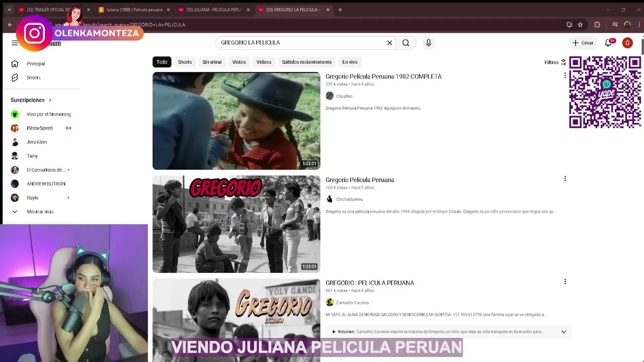Open the Gregorio 1982 COMPLETA video thumbnail
Screen dimensions: 644x362
[236, 121]
